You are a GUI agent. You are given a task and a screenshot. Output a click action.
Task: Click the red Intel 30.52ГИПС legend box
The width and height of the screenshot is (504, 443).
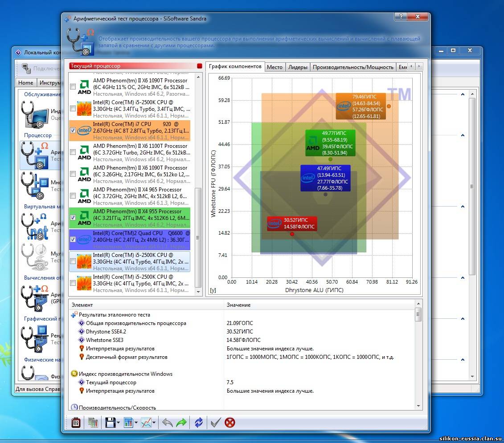[x=292, y=223]
